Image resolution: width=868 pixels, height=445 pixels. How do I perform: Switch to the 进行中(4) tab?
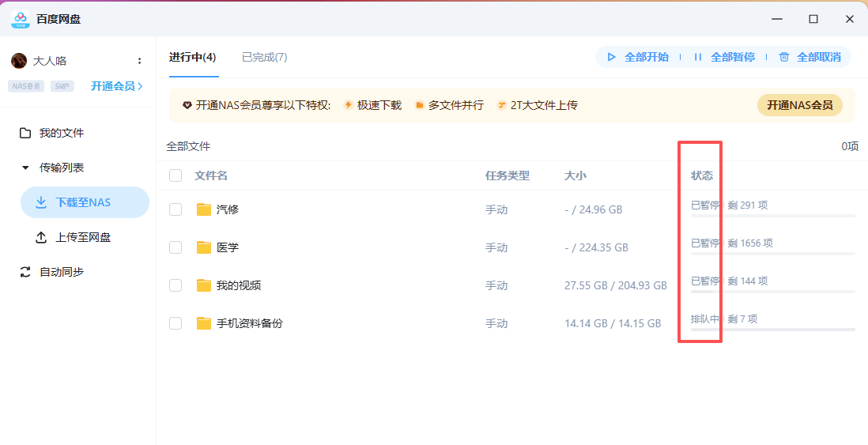click(193, 57)
